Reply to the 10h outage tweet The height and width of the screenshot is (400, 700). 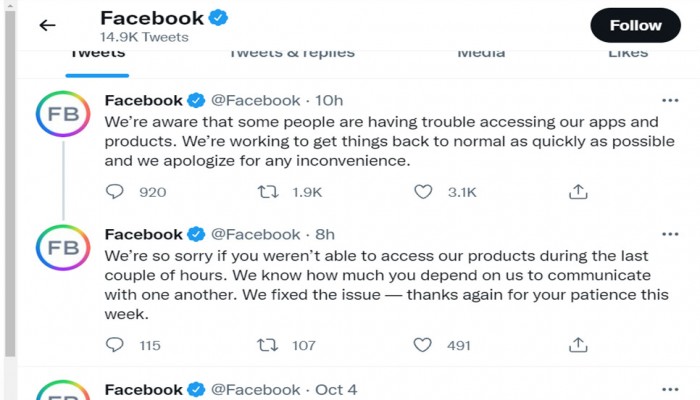(115, 192)
